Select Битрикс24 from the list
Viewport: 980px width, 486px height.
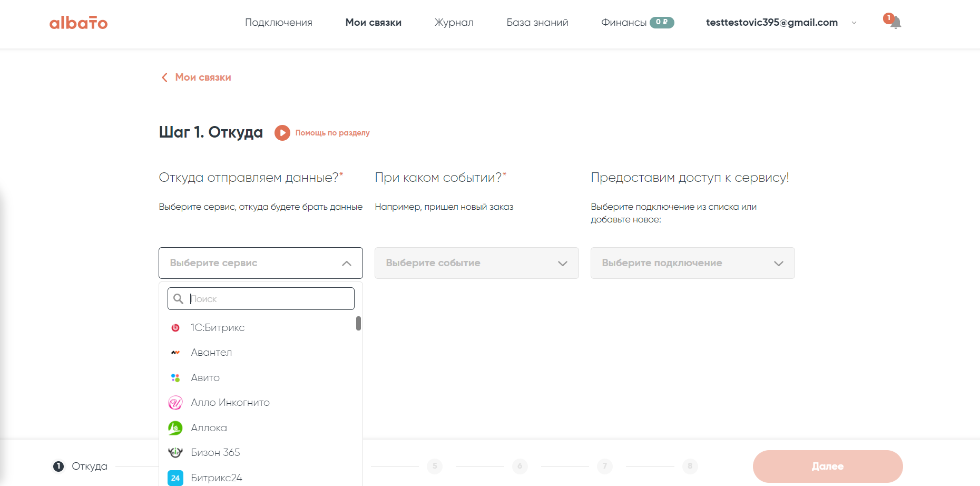pos(216,478)
